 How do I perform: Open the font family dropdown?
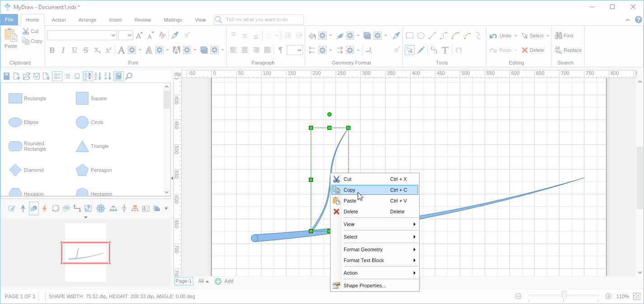click(x=113, y=35)
